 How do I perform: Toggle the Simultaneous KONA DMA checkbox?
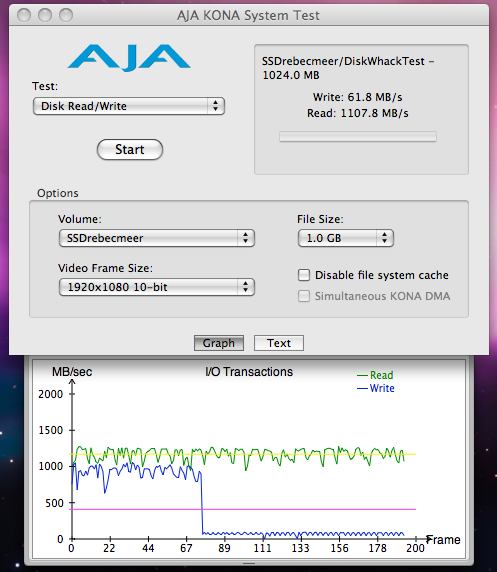pos(304,296)
